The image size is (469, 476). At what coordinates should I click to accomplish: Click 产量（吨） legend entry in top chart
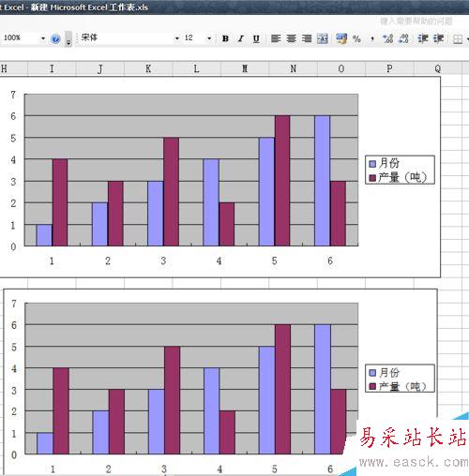pyautogui.click(x=402, y=177)
